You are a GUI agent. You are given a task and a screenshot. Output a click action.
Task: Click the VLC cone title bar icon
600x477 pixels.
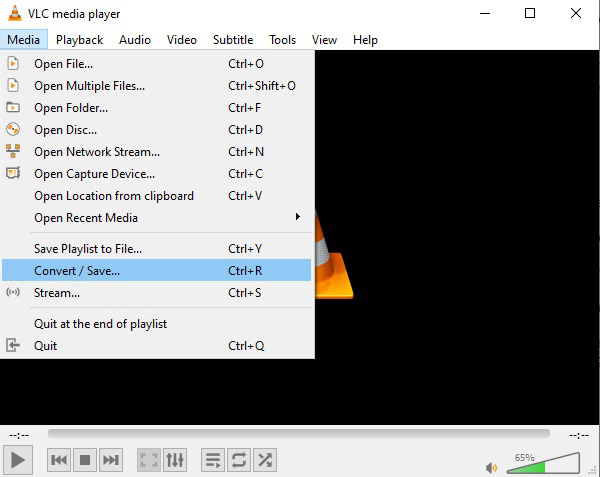tap(15, 13)
